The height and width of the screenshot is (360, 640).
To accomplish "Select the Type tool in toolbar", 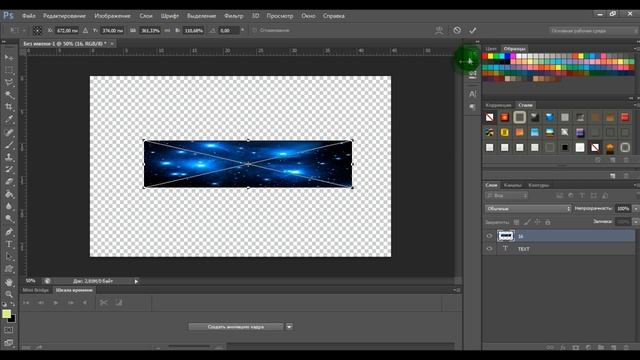I will tap(9, 244).
